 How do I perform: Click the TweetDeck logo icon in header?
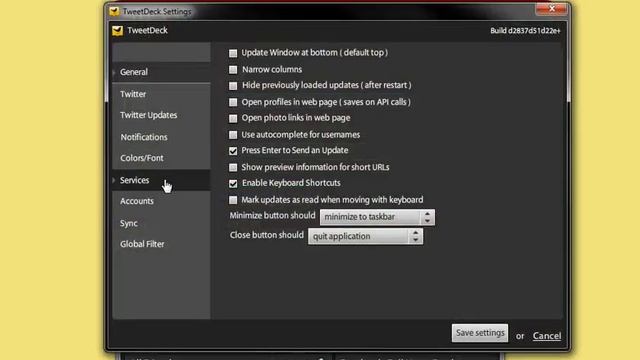[117, 31]
